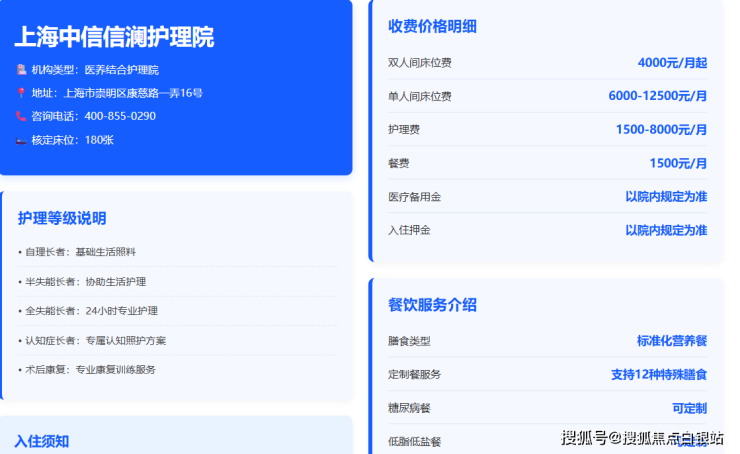Image resolution: width=740 pixels, height=454 pixels.
Task: Click the row 自理长者：基础生活照料
Action: 177,252
